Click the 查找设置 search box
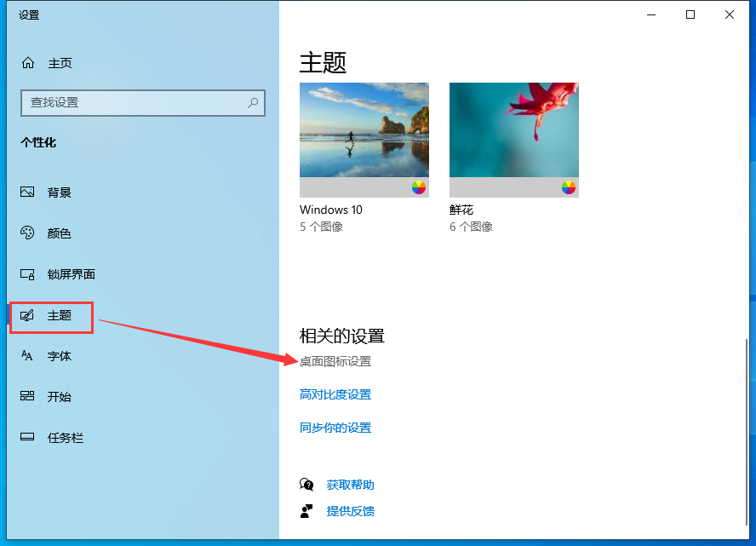 point(143,103)
